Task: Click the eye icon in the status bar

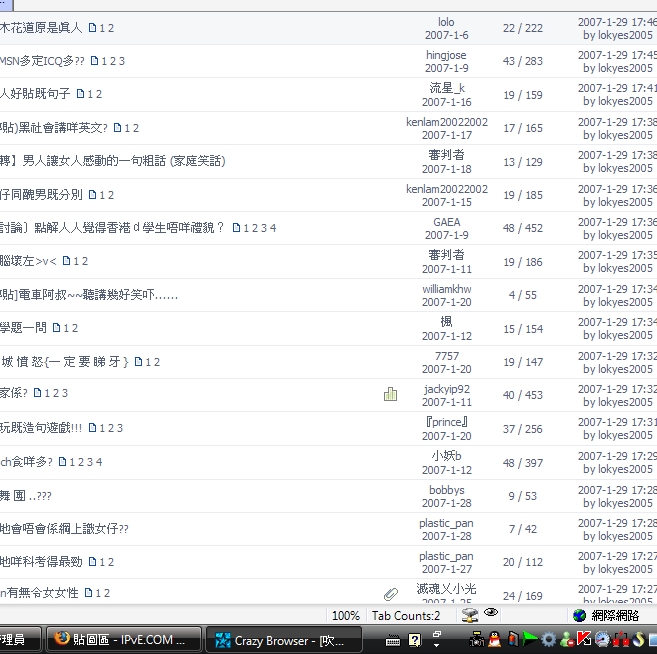Action: [491, 613]
